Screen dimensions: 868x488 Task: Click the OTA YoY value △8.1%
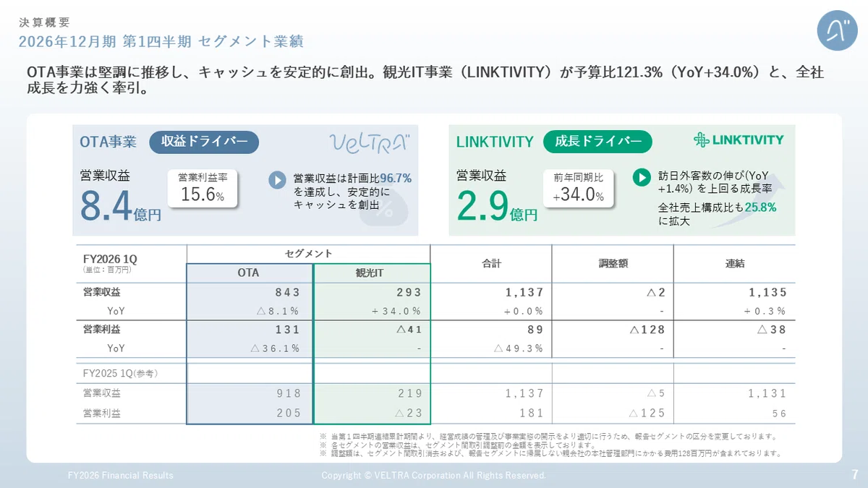point(278,312)
